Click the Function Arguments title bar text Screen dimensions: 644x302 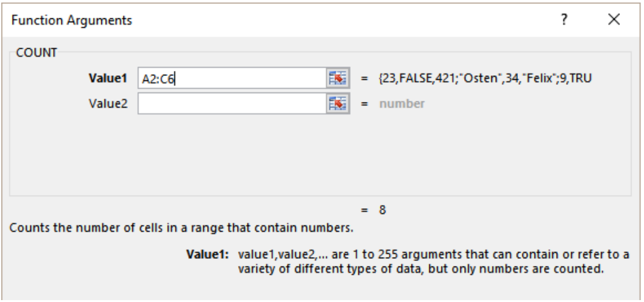tap(72, 20)
